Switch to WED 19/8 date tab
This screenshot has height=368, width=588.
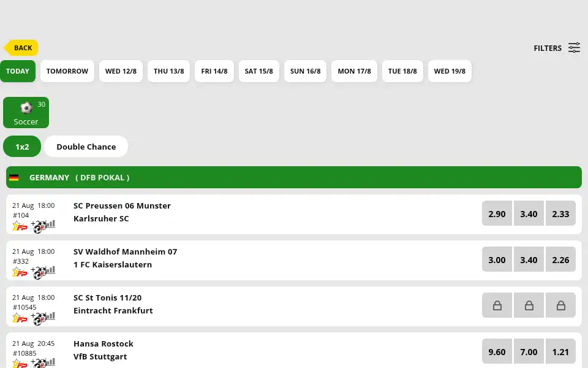[x=450, y=71]
